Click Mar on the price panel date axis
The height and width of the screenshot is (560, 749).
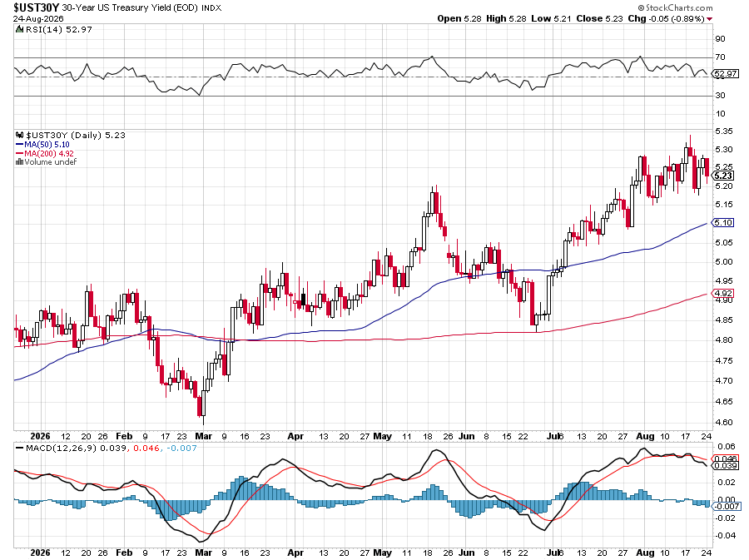click(x=204, y=436)
